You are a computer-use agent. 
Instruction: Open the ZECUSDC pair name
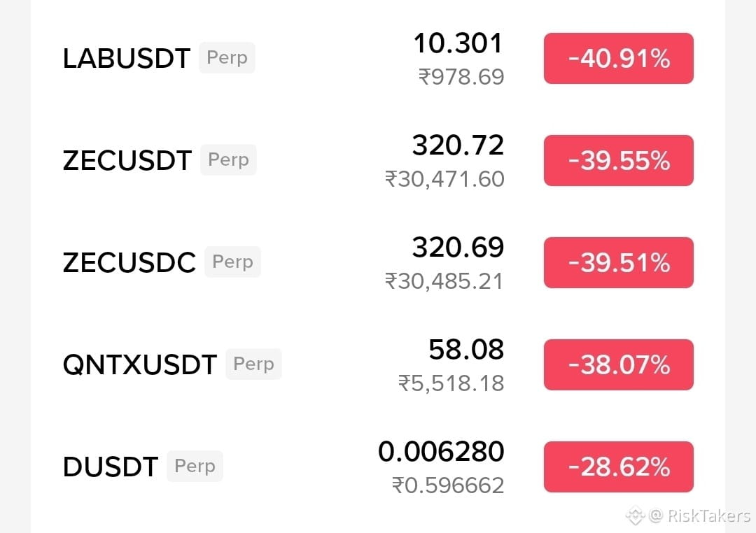pos(129,262)
